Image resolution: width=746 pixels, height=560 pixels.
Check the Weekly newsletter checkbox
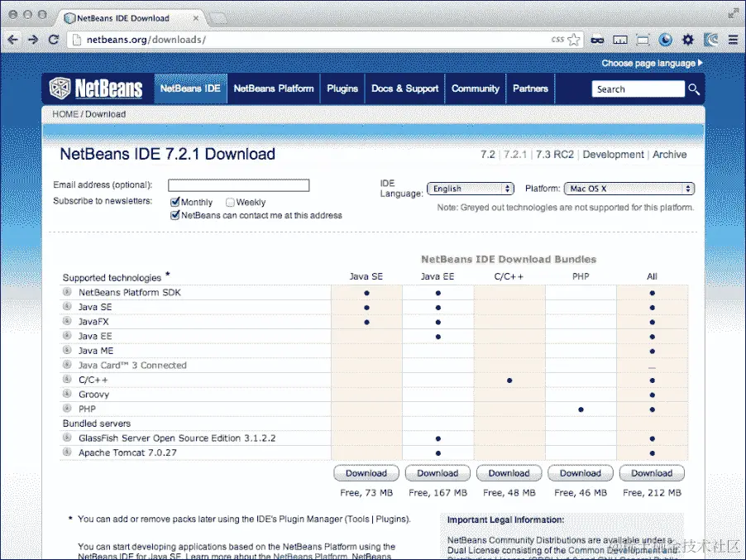(230, 202)
